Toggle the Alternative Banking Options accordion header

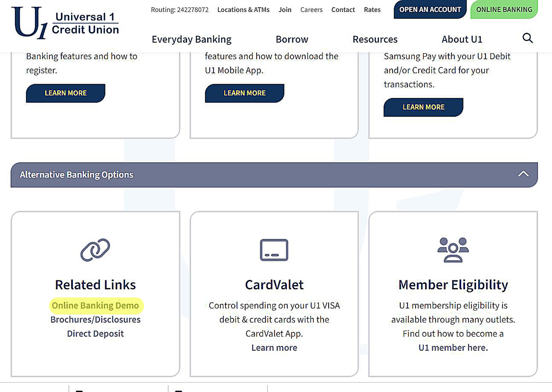(x=274, y=175)
